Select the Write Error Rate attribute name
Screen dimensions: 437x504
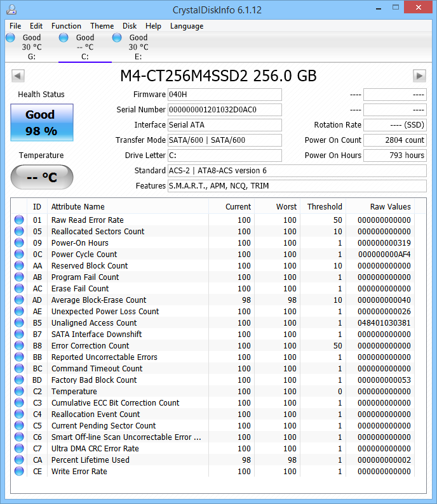pos(79,472)
